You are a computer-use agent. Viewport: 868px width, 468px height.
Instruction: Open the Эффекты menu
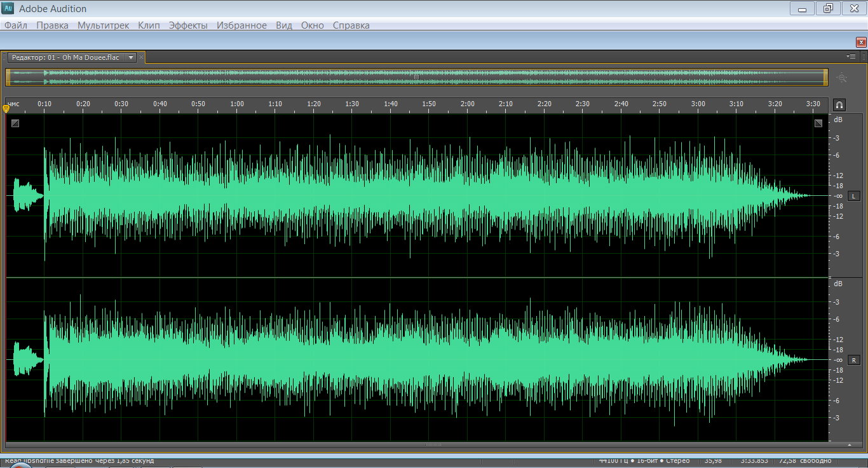[188, 25]
